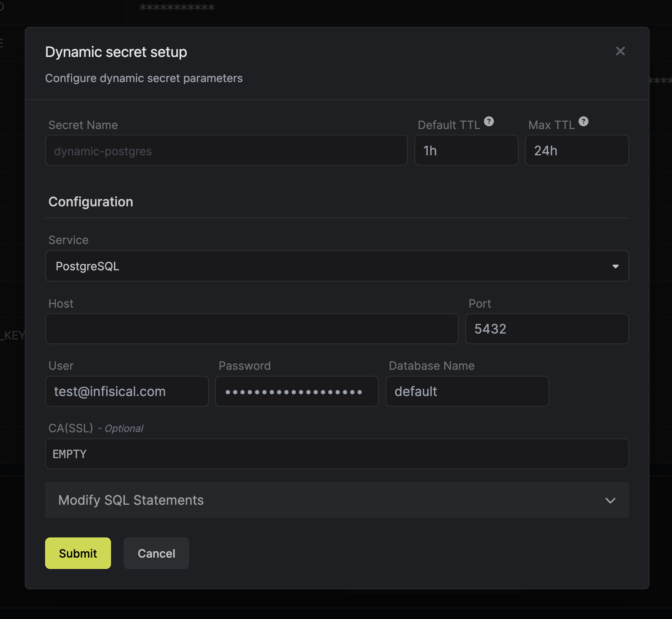Click the Port field showing 5432

pyautogui.click(x=547, y=329)
